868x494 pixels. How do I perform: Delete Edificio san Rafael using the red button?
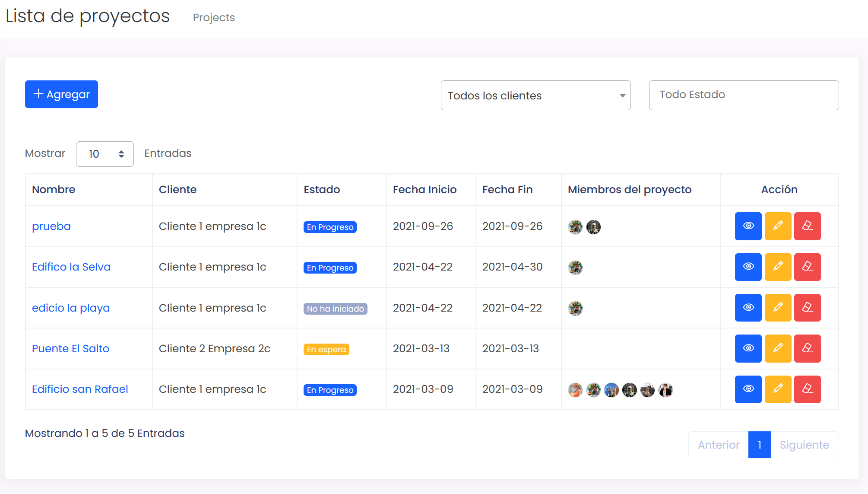click(807, 389)
